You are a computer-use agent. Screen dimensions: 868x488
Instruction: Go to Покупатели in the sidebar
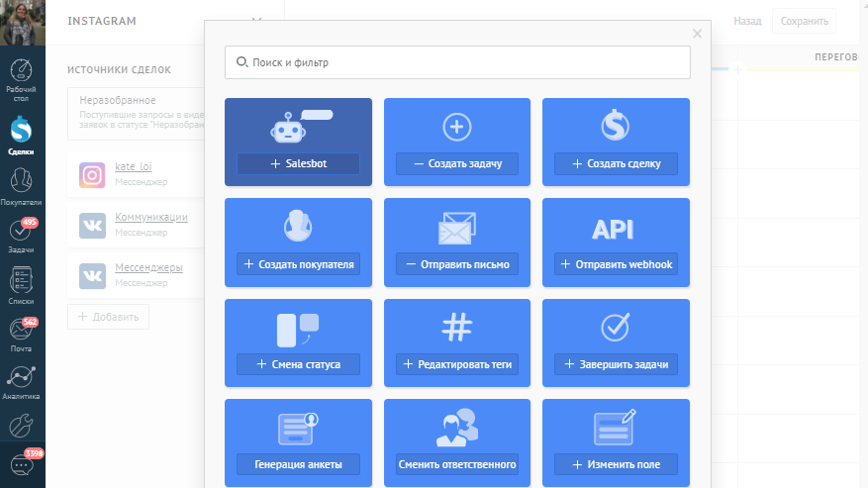tap(22, 186)
